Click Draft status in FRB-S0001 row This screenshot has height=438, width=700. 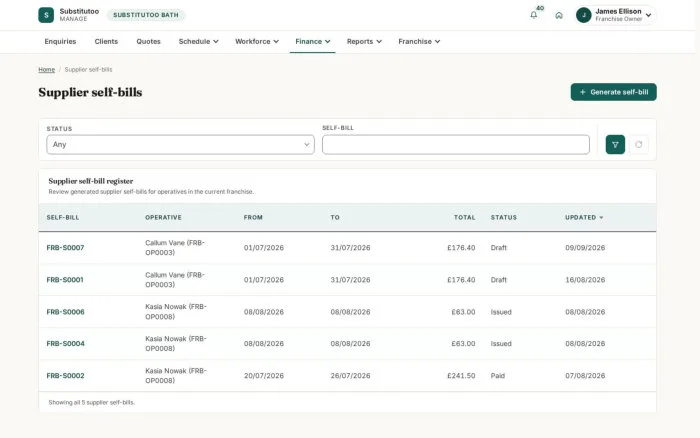pos(499,280)
